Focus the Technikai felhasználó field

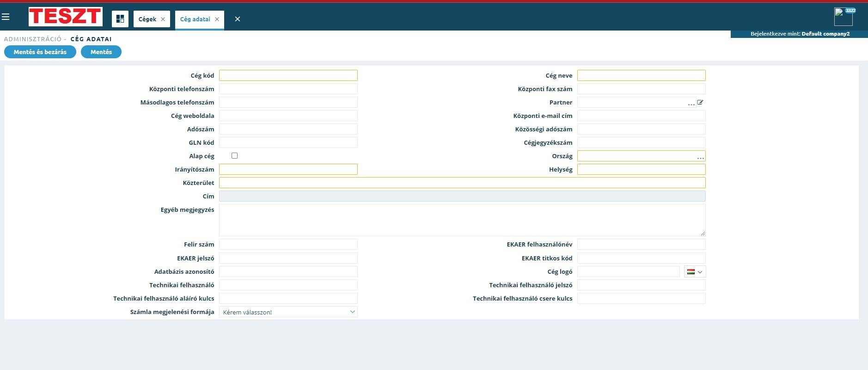[x=288, y=285]
